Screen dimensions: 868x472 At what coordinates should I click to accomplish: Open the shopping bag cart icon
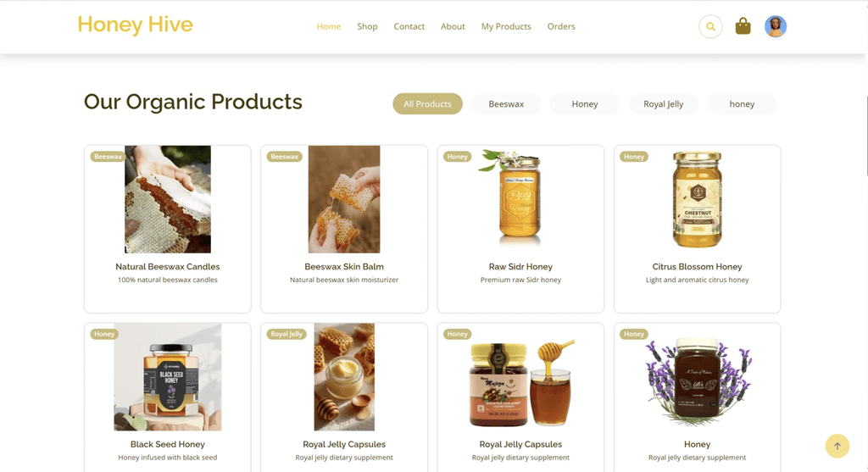point(743,26)
